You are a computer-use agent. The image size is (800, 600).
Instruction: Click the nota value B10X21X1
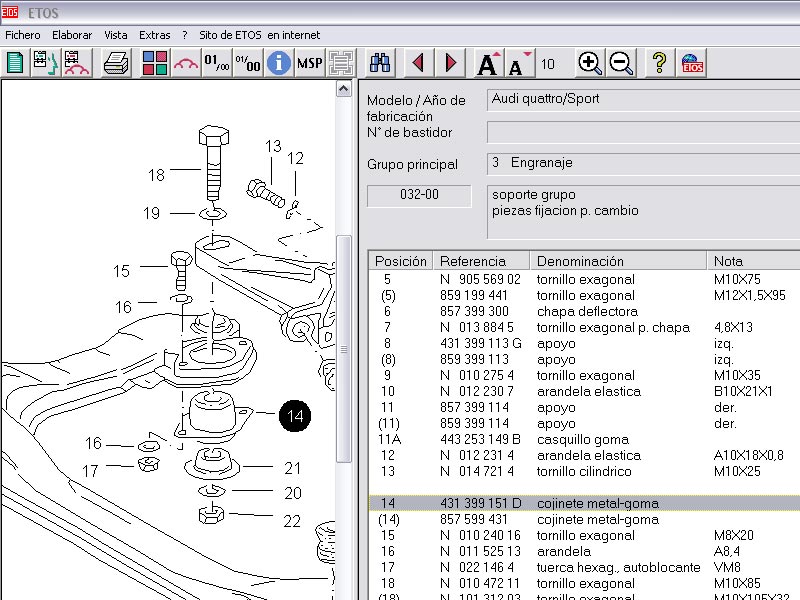pos(743,391)
